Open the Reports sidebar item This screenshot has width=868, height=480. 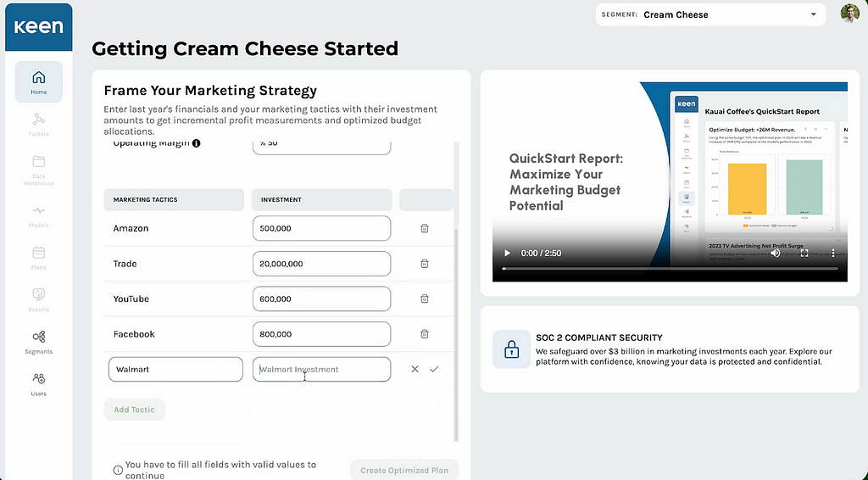tap(39, 300)
